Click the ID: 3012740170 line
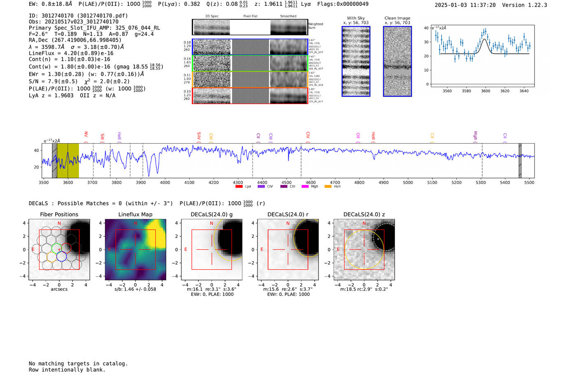Image resolution: width=576 pixels, height=392 pixels. point(78,16)
